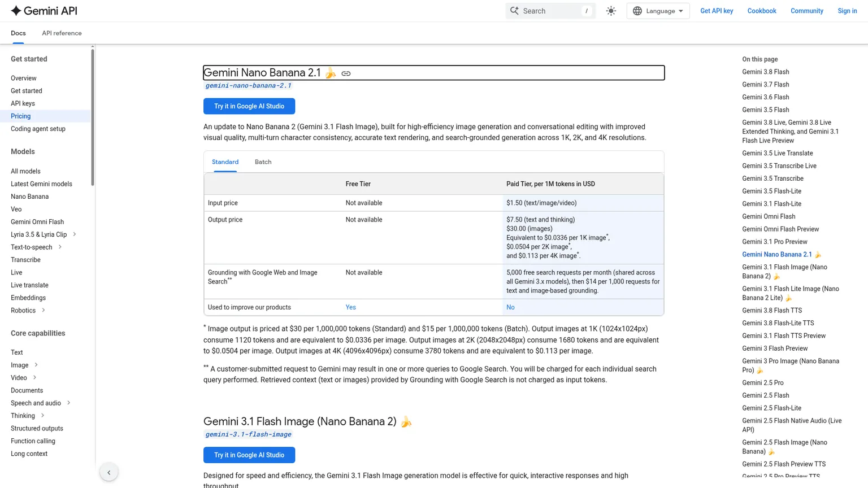The height and width of the screenshot is (488, 868).
Task: Expand Speech and audio chevron
Action: (69, 403)
